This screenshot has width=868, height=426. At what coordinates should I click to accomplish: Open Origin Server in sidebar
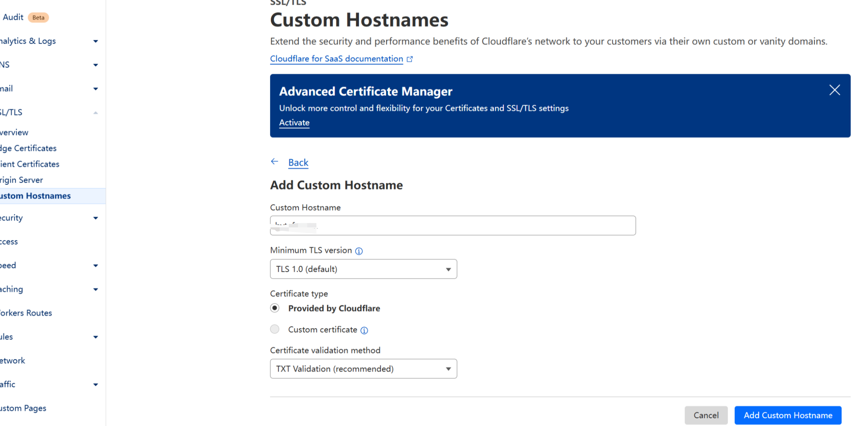pyautogui.click(x=22, y=180)
